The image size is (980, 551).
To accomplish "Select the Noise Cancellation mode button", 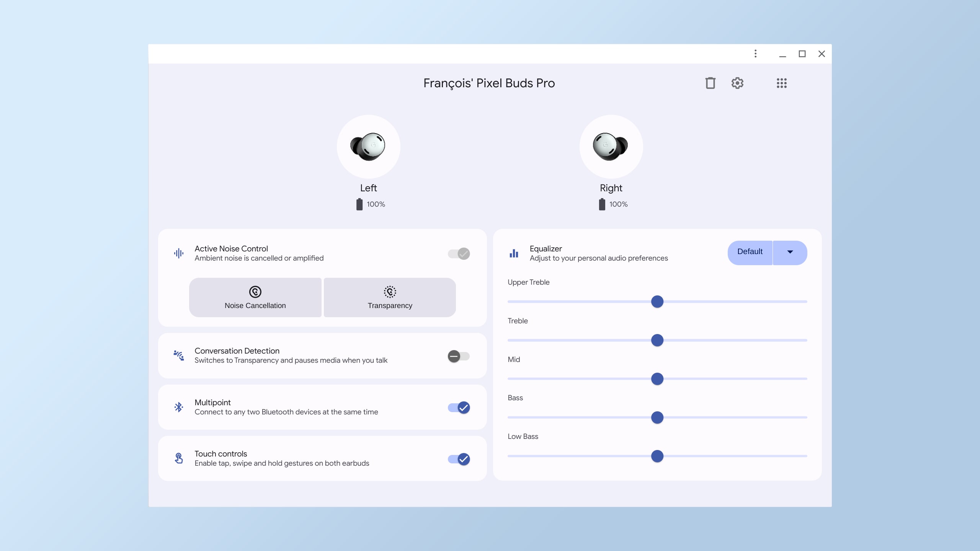I will pos(255,297).
